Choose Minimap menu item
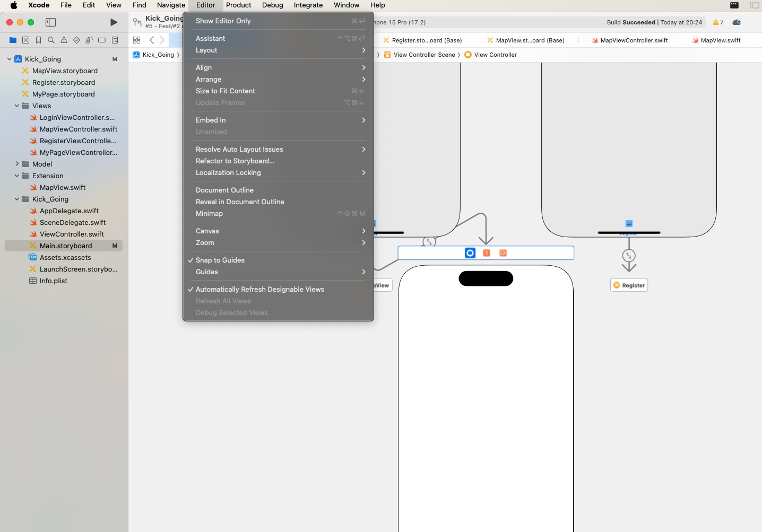 (278, 214)
